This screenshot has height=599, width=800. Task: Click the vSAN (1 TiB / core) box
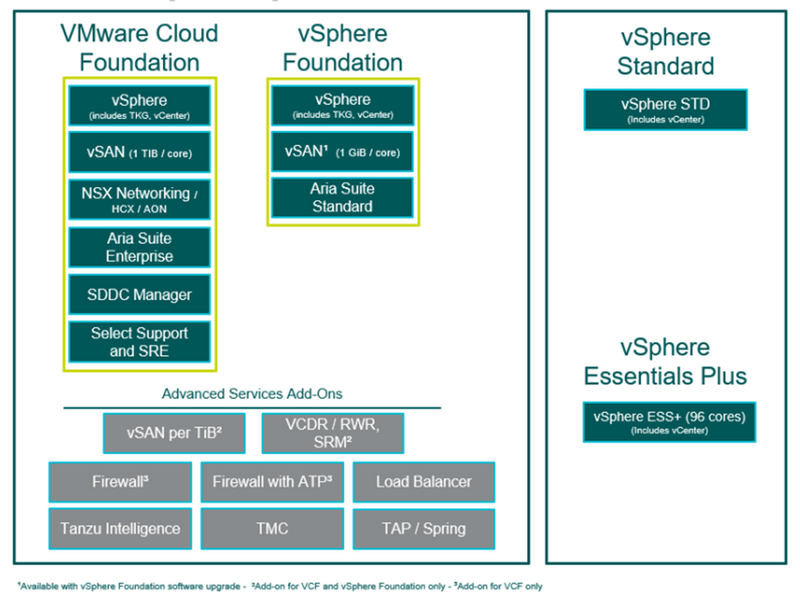[x=138, y=152]
